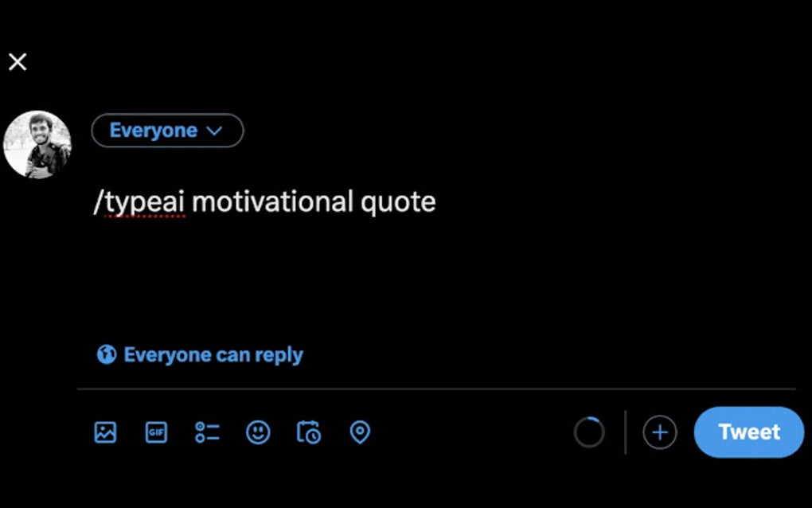Screen dimensions: 812x508
Task: Schedule the tweet with the calendar icon
Action: tap(308, 432)
